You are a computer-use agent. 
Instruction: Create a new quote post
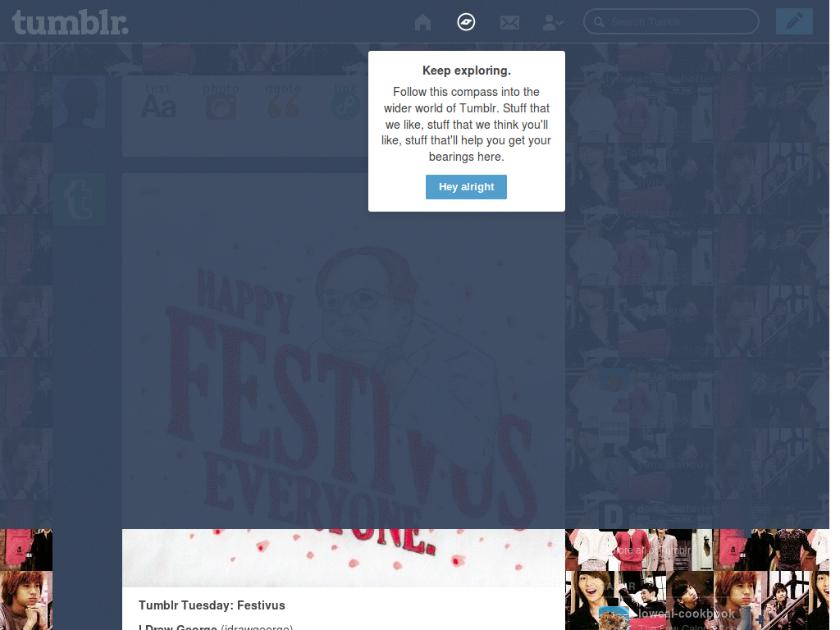click(283, 101)
